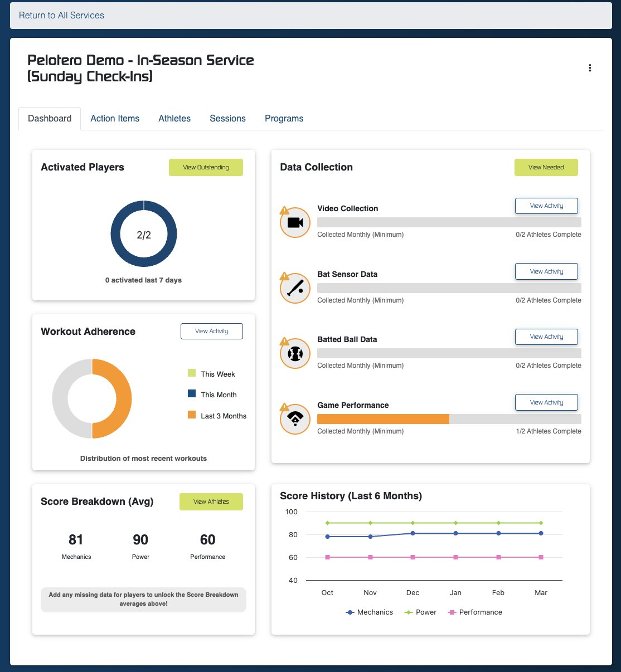The image size is (621, 672).
Task: View Activity for Video Collection
Action: point(546,206)
